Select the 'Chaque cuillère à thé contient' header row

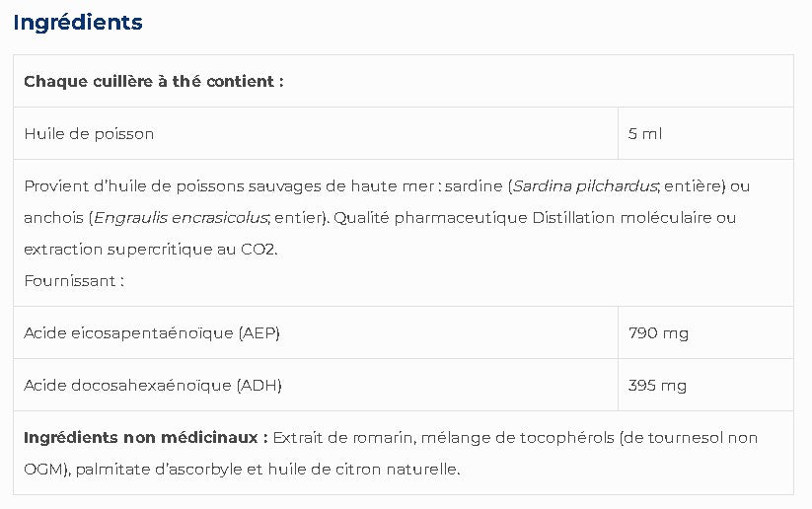[x=404, y=81]
